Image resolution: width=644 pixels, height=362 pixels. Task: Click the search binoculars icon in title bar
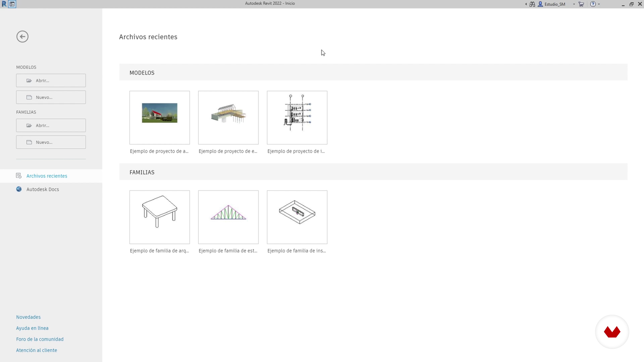pyautogui.click(x=532, y=4)
